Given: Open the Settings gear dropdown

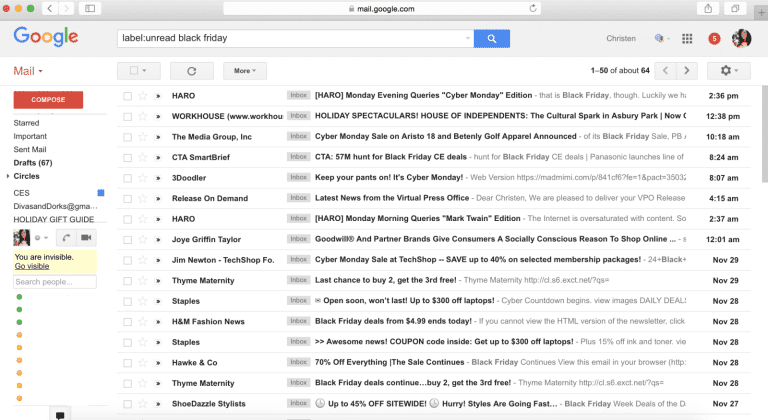Looking at the screenshot, I should tap(728, 71).
